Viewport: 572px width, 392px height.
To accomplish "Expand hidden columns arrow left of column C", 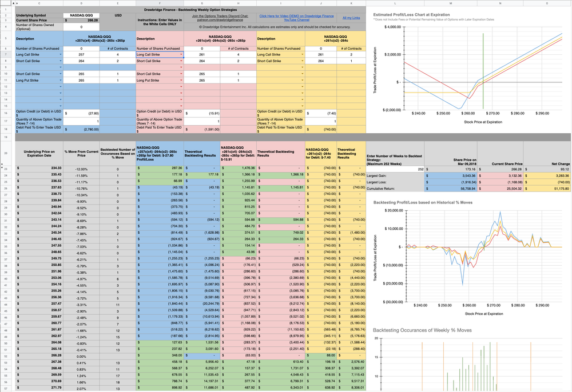I will pos(17,3).
